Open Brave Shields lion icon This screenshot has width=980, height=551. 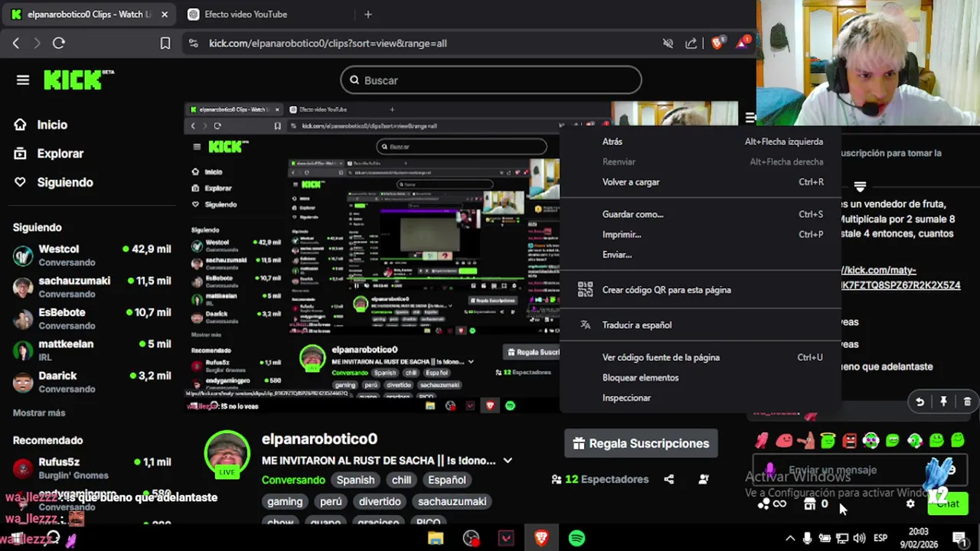pos(717,44)
